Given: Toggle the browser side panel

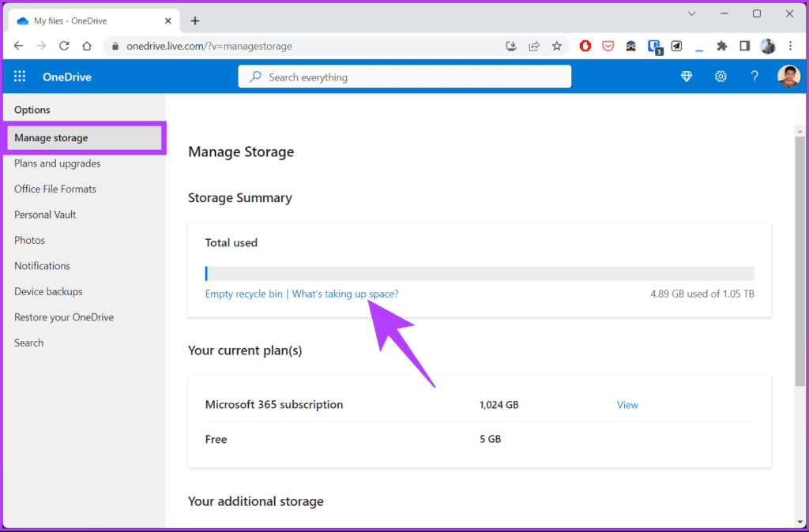Looking at the screenshot, I should pyautogui.click(x=744, y=46).
